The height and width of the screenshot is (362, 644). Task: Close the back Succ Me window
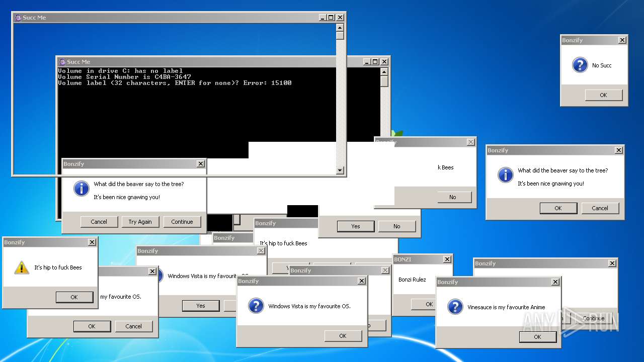point(340,18)
